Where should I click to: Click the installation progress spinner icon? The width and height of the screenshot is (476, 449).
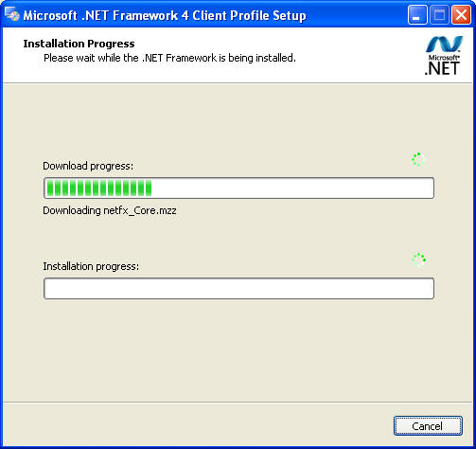pos(418,260)
